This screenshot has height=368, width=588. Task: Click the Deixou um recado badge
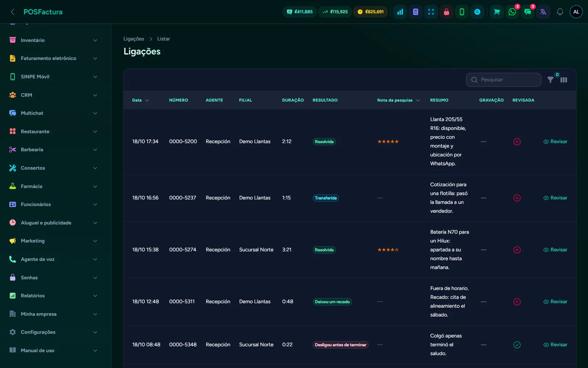332,302
